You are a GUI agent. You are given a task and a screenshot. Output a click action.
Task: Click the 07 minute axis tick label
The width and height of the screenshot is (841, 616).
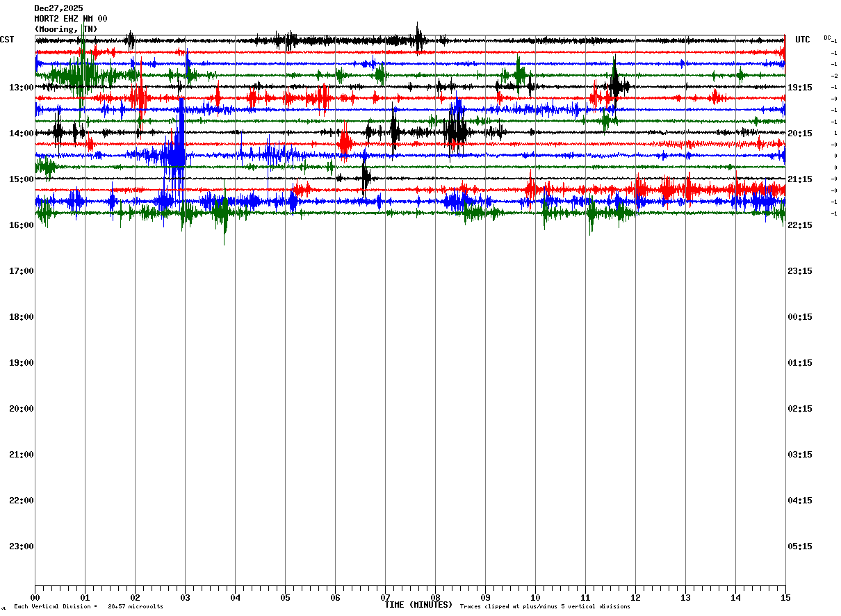385,597
